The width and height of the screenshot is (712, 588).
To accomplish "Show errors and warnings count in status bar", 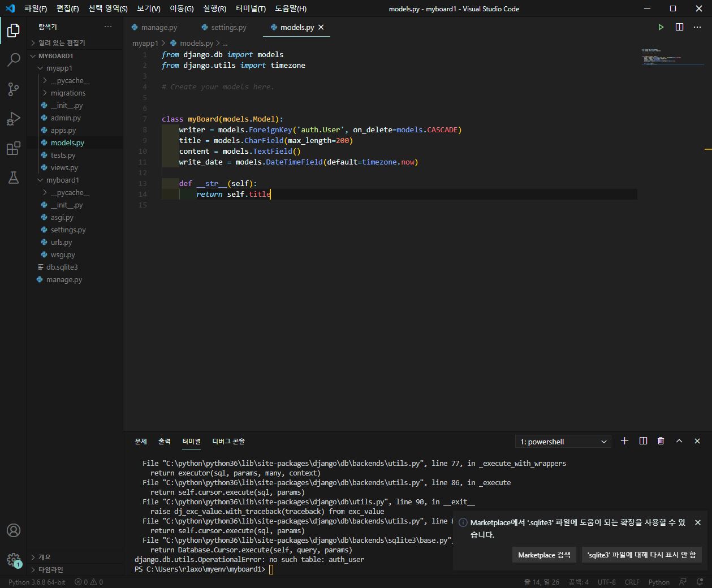I will [89, 582].
